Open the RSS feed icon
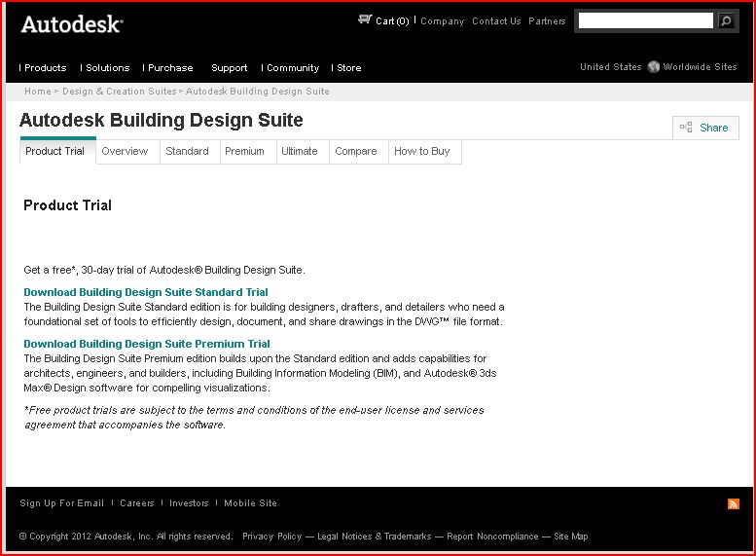This screenshot has width=756, height=556. coord(733,503)
